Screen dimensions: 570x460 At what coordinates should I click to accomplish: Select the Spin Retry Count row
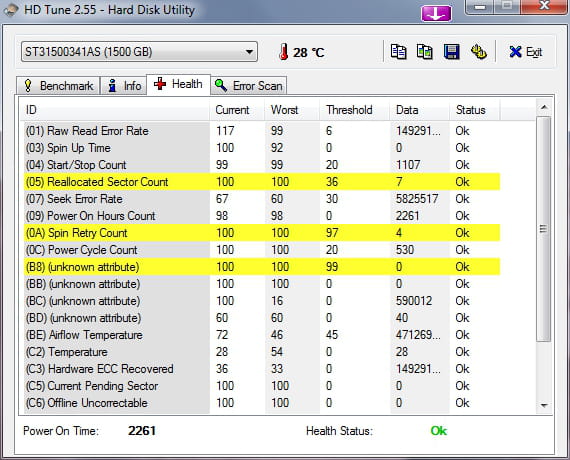(262, 233)
